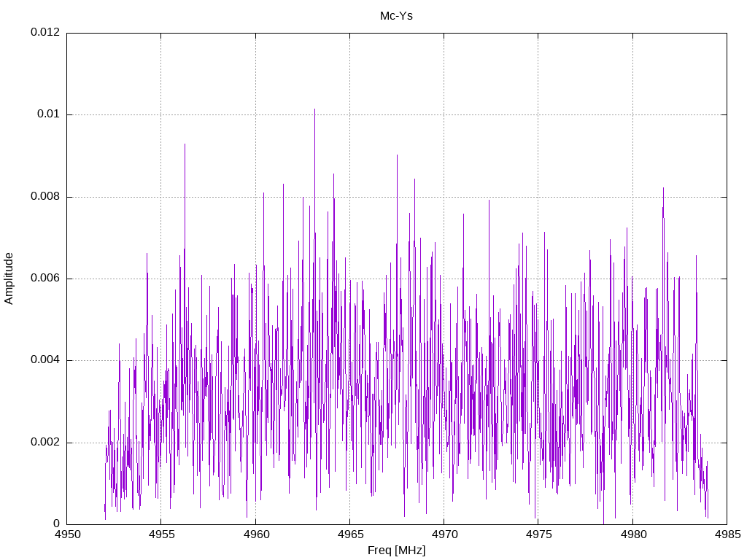Click the 4975 x-axis tick label
This screenshot has height=560, width=747.
(538, 534)
